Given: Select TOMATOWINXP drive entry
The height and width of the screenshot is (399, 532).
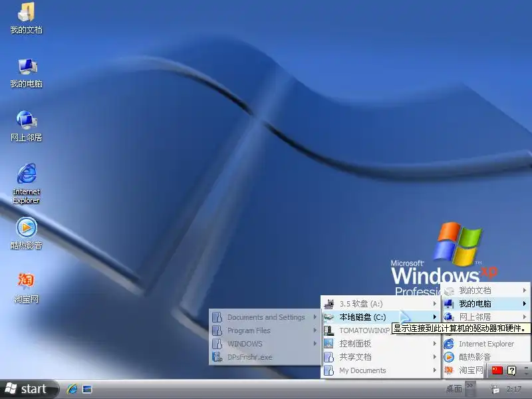Looking at the screenshot, I should (364, 331).
